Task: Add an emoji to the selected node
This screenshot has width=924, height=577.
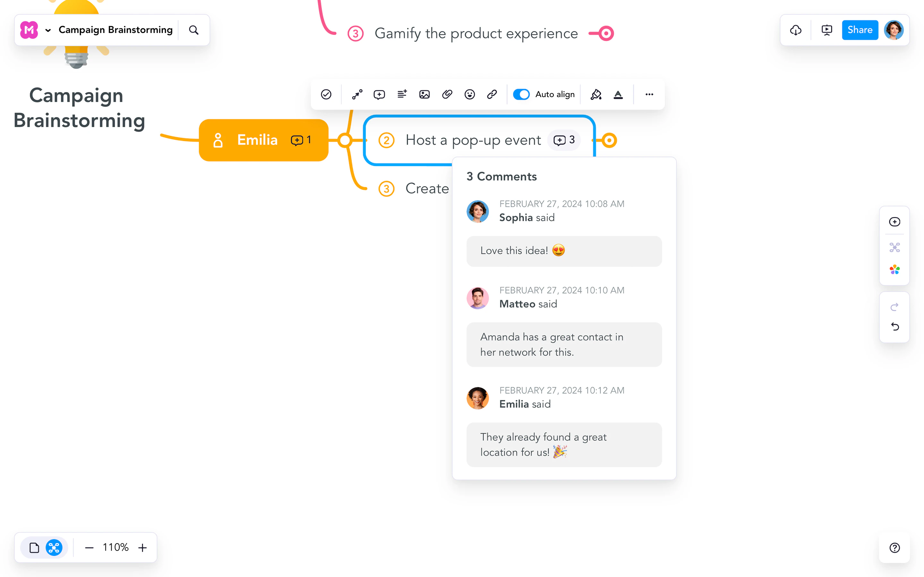Action: (x=469, y=94)
